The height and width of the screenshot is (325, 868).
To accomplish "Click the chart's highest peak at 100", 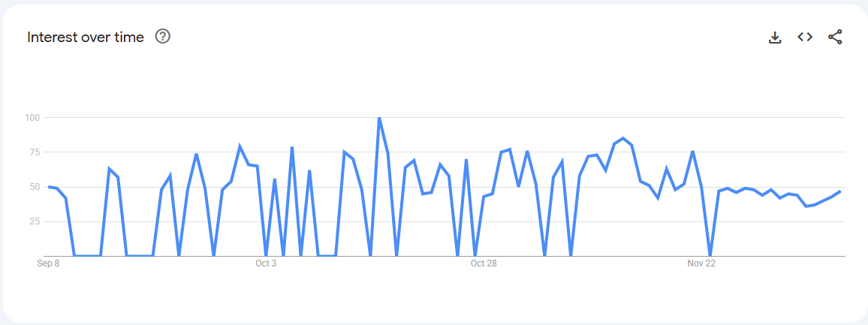I will point(379,118).
